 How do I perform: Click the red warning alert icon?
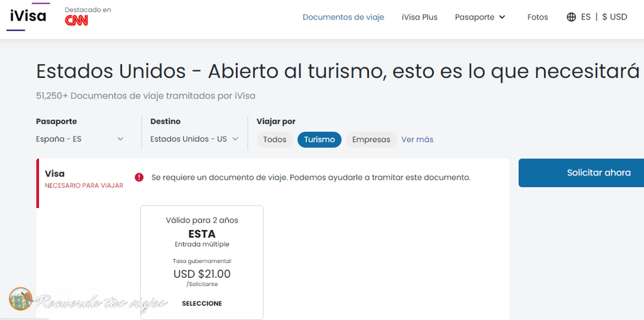tap(139, 177)
